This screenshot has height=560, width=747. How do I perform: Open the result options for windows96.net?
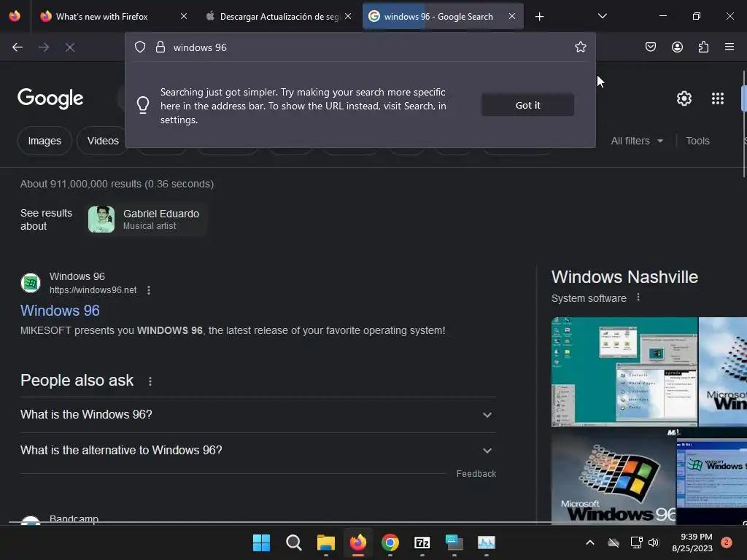[149, 290]
